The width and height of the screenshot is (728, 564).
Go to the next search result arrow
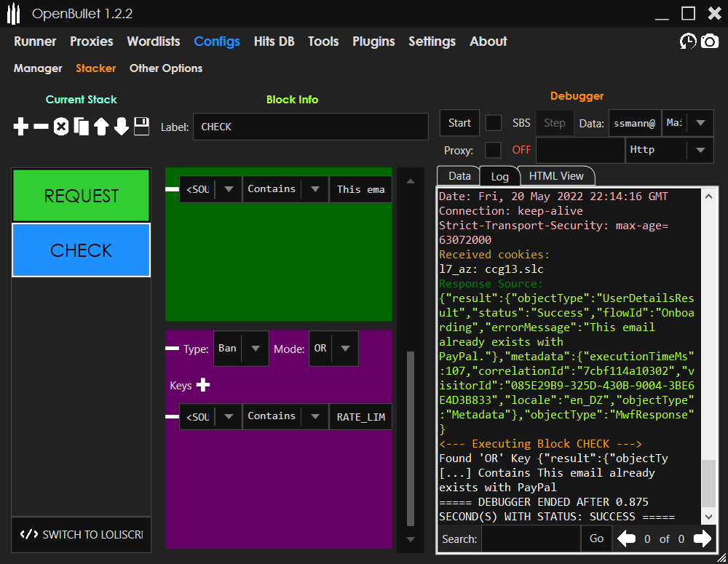click(702, 539)
